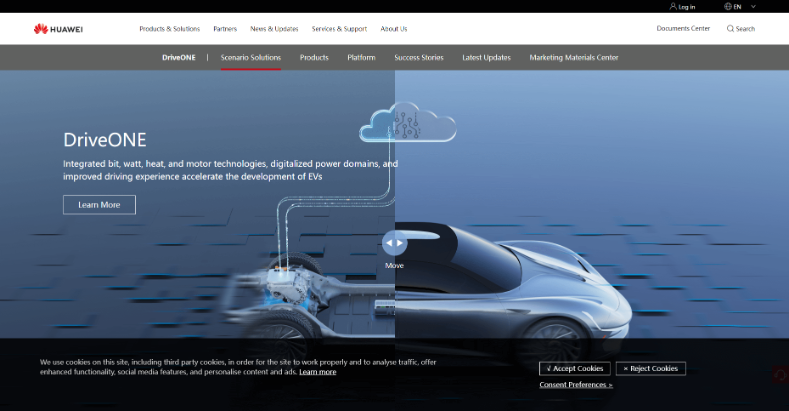Open Consent Preferences link
The height and width of the screenshot is (411, 789).
click(576, 384)
